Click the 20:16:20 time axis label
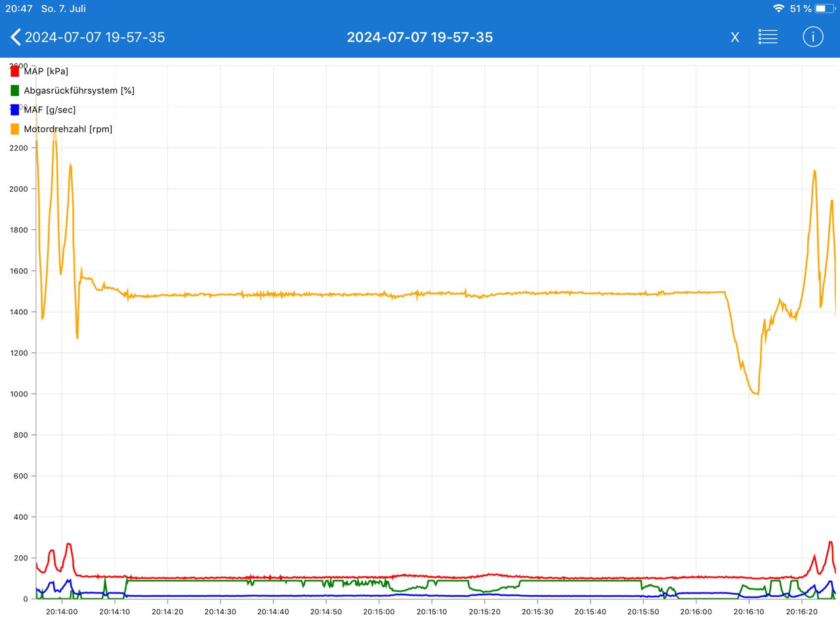Image resolution: width=840 pixels, height=630 pixels. coord(802,612)
